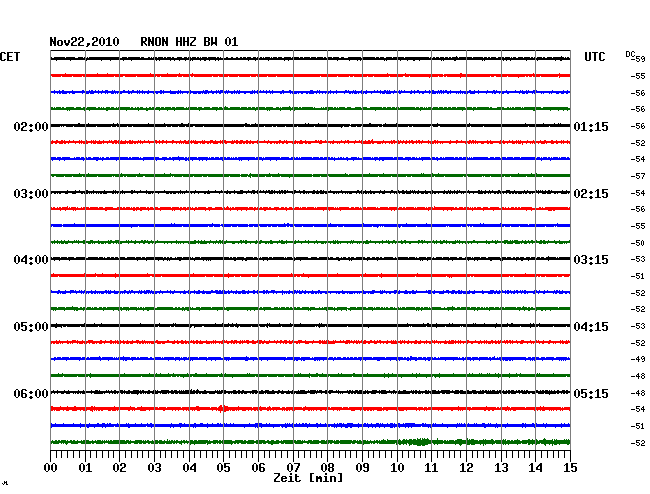This screenshot has height=494, width=650.
Task: Click the 02:00 CET time label
Action: [31, 126]
